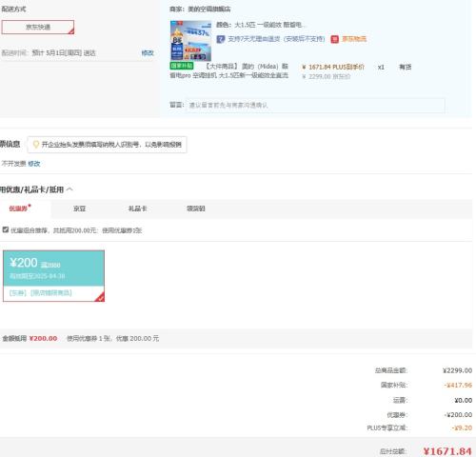Select the 优惠券 tab
Screen dimensions: 476x457
click(x=19, y=209)
